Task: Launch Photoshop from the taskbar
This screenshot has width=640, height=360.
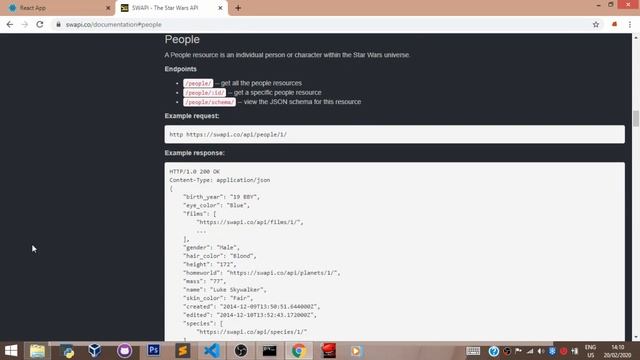Action: [153, 351]
